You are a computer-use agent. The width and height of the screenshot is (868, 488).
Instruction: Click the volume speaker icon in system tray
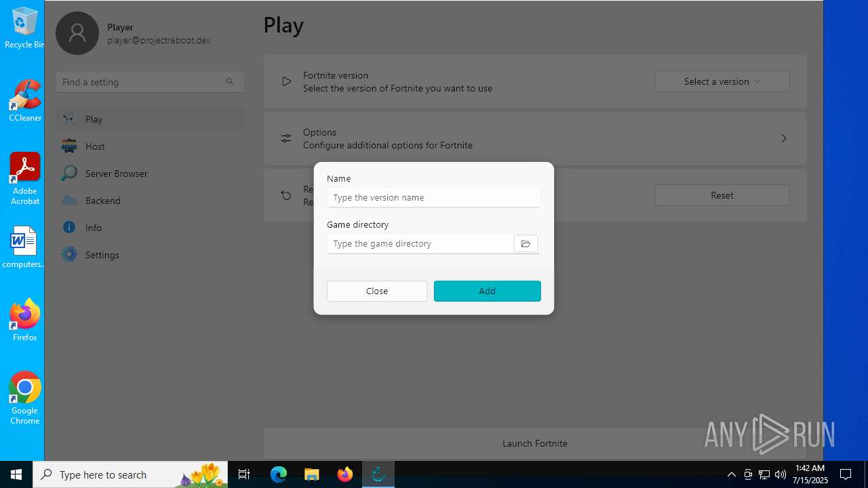[781, 474]
